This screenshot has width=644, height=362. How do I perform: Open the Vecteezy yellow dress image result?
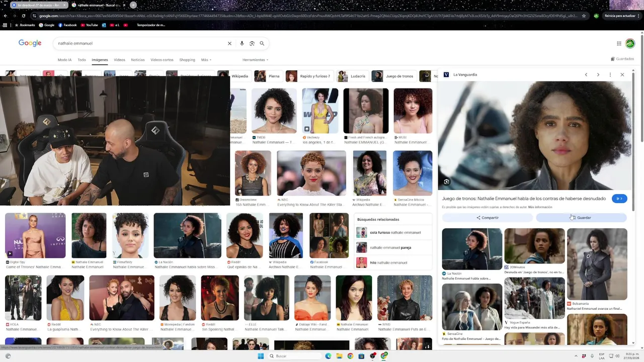point(320,111)
